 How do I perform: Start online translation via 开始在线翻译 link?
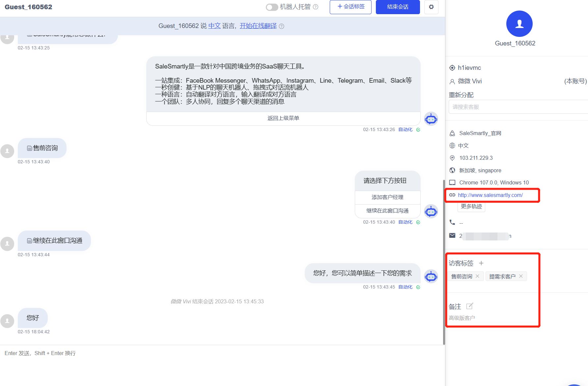coord(258,26)
